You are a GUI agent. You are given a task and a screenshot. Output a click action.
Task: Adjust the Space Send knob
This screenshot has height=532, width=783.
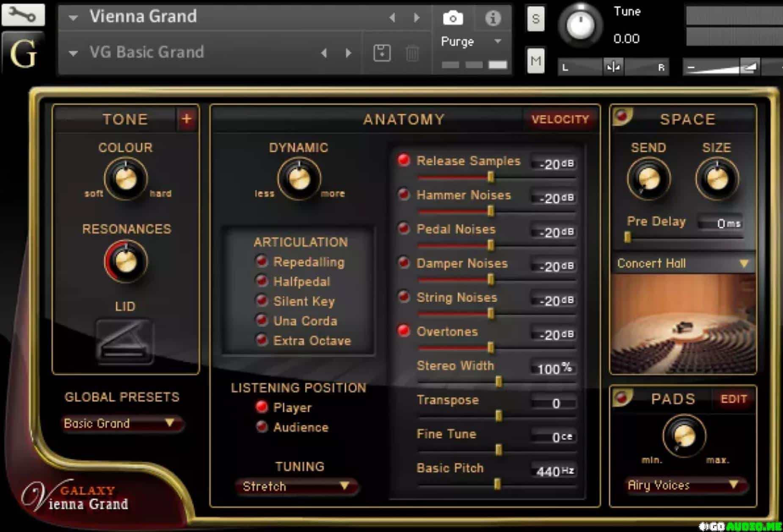coord(648,179)
